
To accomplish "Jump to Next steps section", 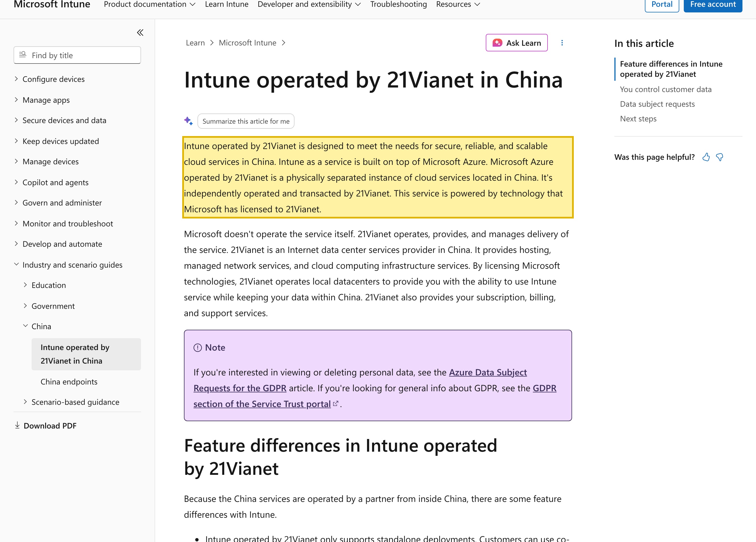I will point(638,119).
